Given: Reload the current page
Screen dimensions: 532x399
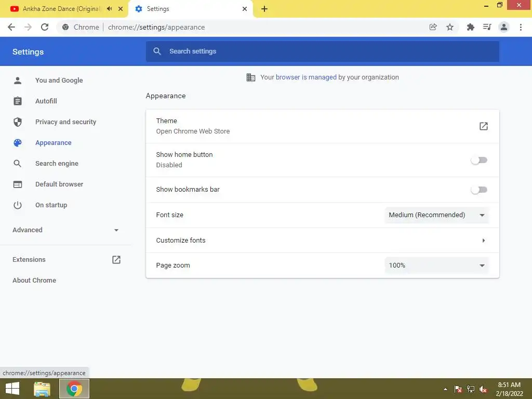Looking at the screenshot, I should [x=45, y=27].
